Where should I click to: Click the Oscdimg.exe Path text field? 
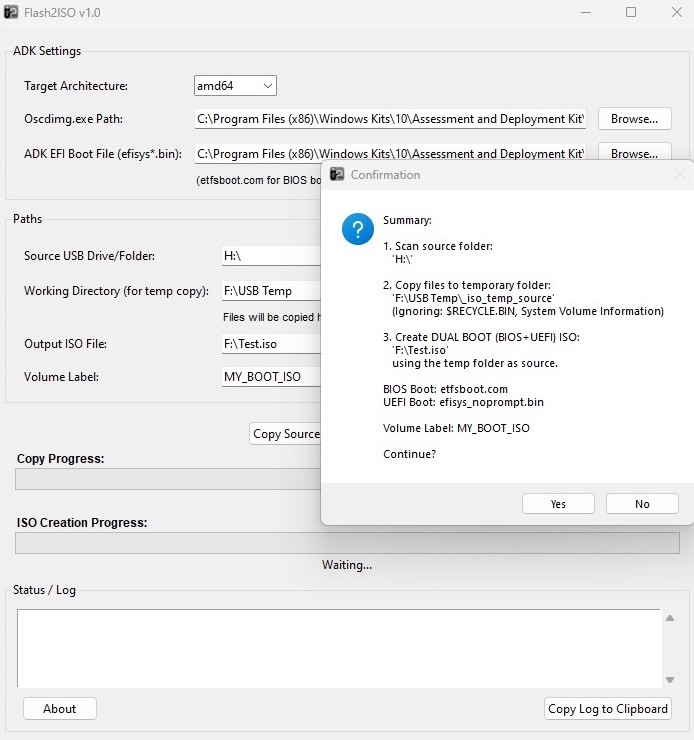point(390,119)
